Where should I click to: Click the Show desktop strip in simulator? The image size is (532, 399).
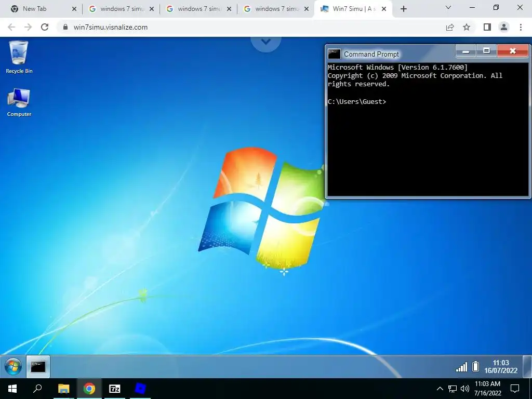tap(527, 366)
